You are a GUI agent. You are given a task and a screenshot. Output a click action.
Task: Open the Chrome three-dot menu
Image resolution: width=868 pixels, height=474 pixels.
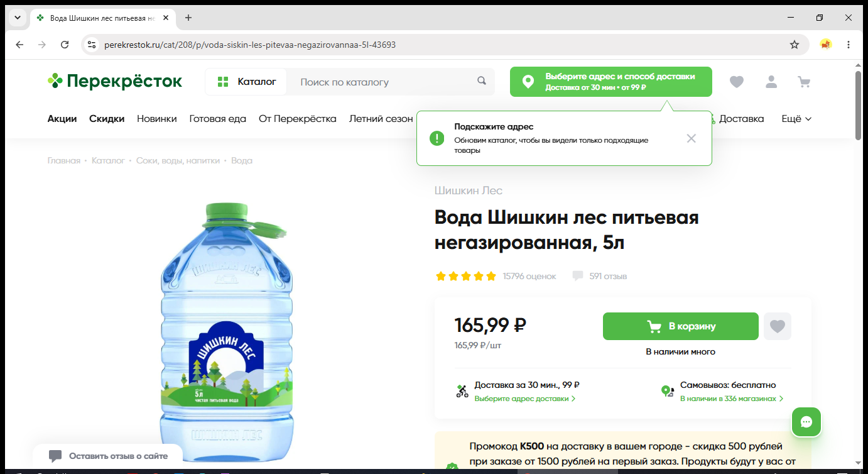849,45
